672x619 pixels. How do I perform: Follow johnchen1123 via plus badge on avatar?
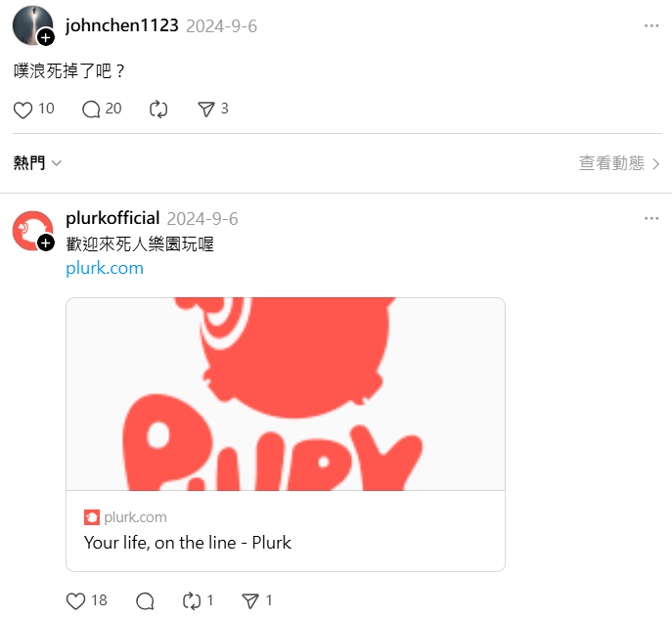(46, 37)
